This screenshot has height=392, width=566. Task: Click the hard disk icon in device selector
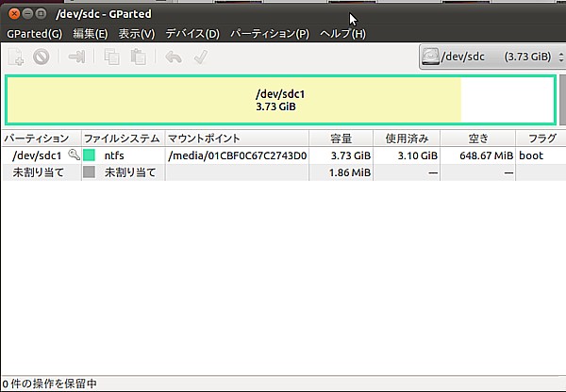430,57
